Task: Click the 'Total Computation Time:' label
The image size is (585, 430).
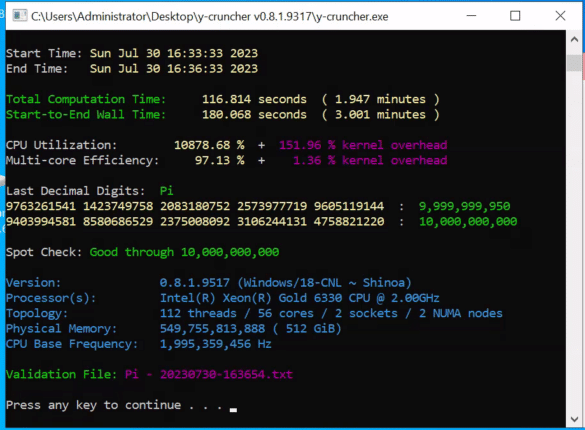Action: pyautogui.click(x=86, y=99)
